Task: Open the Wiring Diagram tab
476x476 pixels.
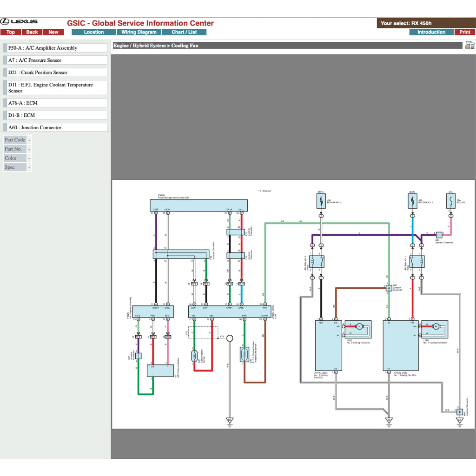Action: click(139, 32)
